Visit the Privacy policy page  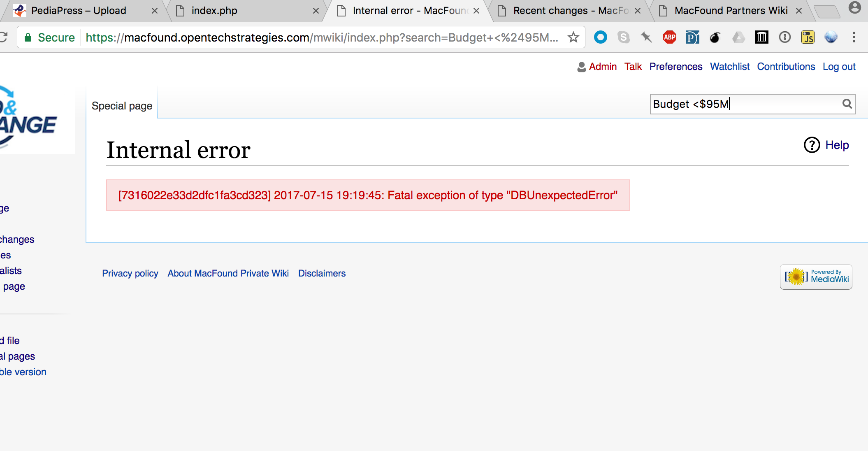(x=130, y=273)
